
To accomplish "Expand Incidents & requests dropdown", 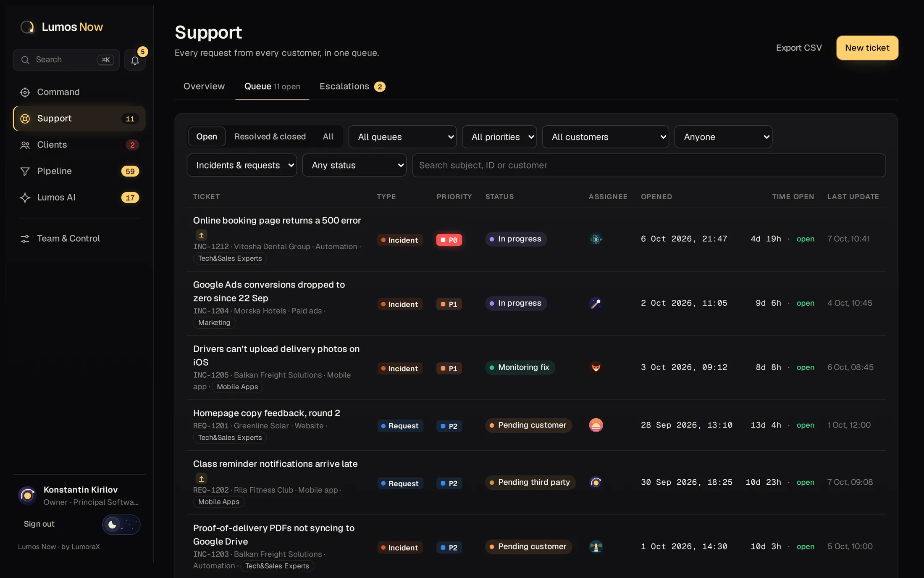I will click(241, 165).
